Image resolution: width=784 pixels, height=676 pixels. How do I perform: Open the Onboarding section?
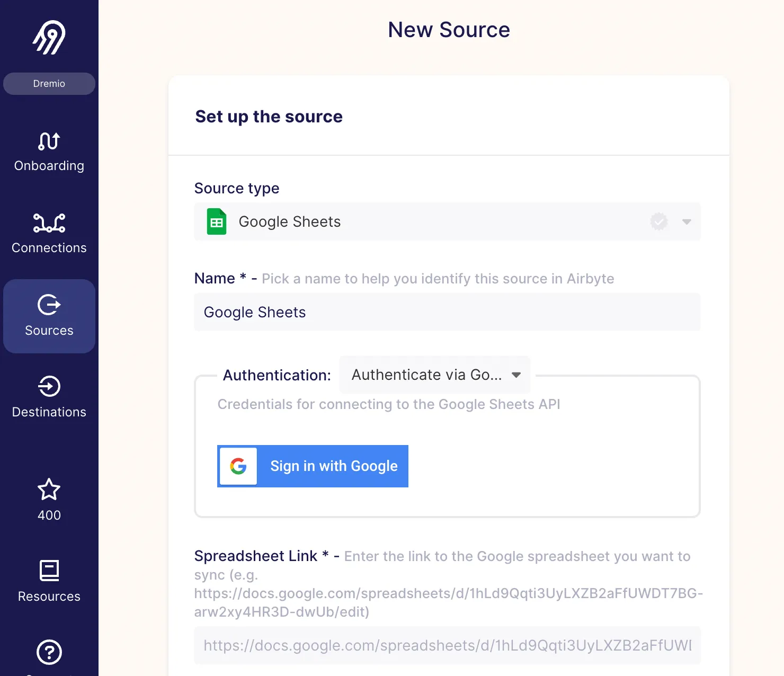coord(49,152)
